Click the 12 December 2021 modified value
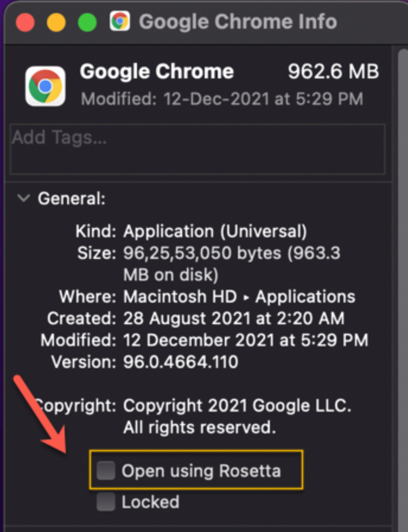The height and width of the screenshot is (532, 408). point(246,340)
